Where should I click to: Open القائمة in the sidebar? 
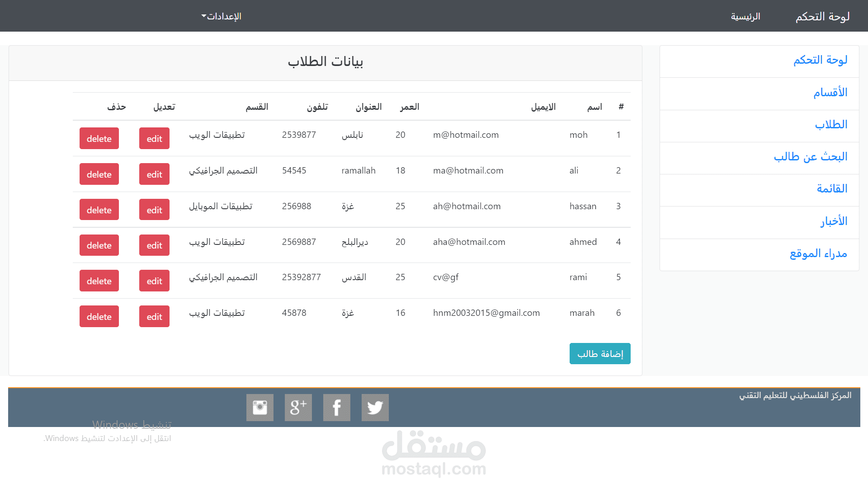pos(832,189)
